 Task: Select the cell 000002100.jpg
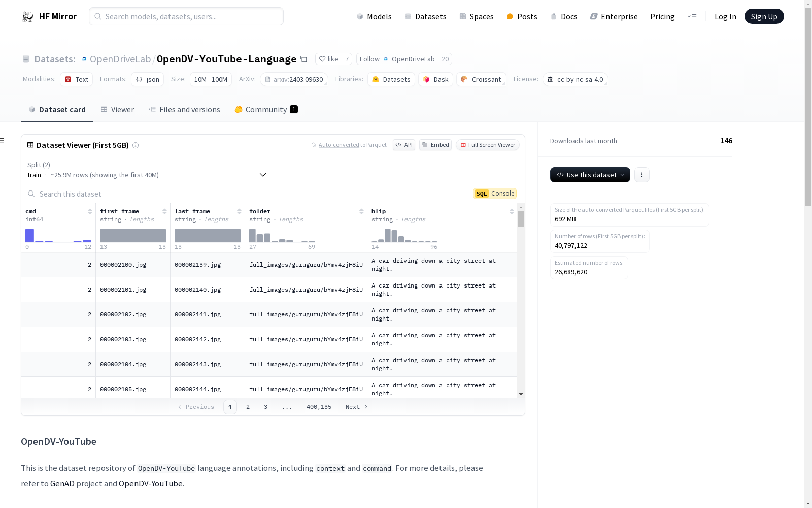(133, 265)
